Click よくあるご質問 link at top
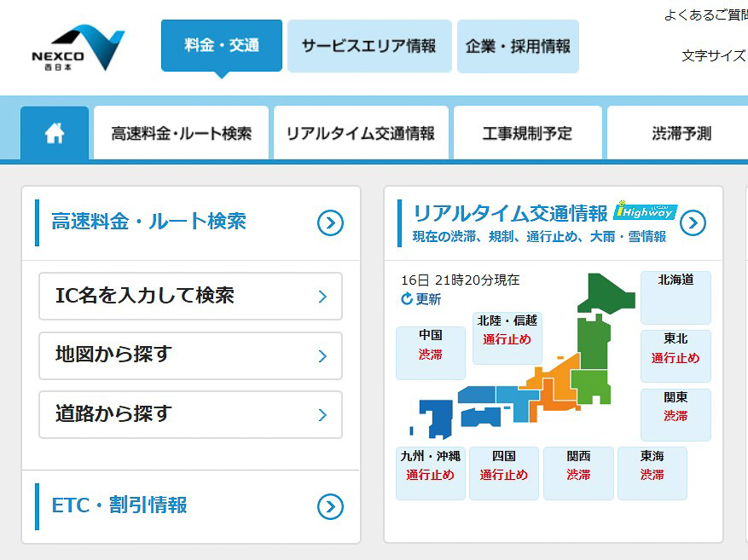The width and height of the screenshot is (748, 560). click(x=705, y=14)
